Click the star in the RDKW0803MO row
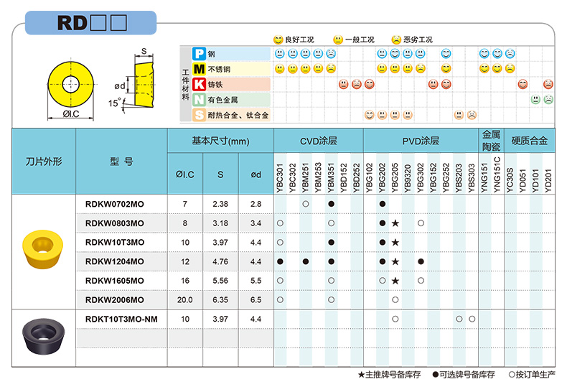Image resolution: width=567 pixels, height=392 pixels. point(395,223)
